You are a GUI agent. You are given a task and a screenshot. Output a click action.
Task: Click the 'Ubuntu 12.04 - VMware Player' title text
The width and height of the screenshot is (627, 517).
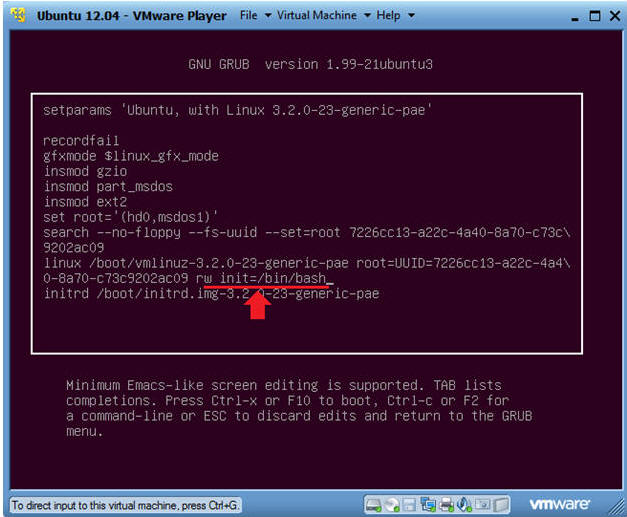[x=132, y=16]
